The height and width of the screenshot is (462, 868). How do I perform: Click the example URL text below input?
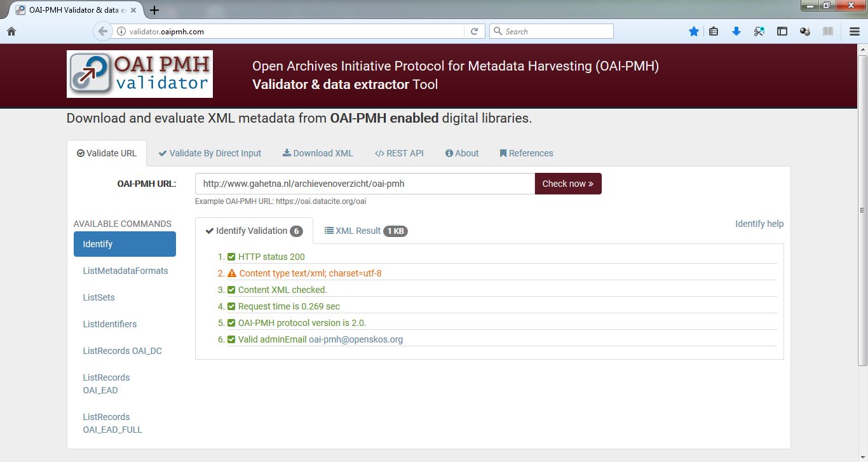click(x=281, y=201)
